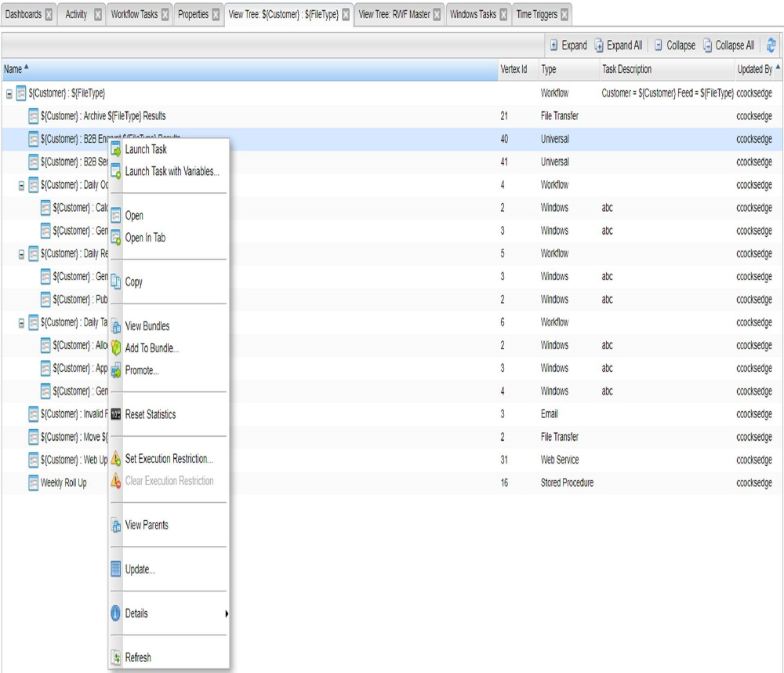This screenshot has width=784, height=673.
Task: Collapse the workflow node with Vertex Id 4
Action: [x=21, y=185]
